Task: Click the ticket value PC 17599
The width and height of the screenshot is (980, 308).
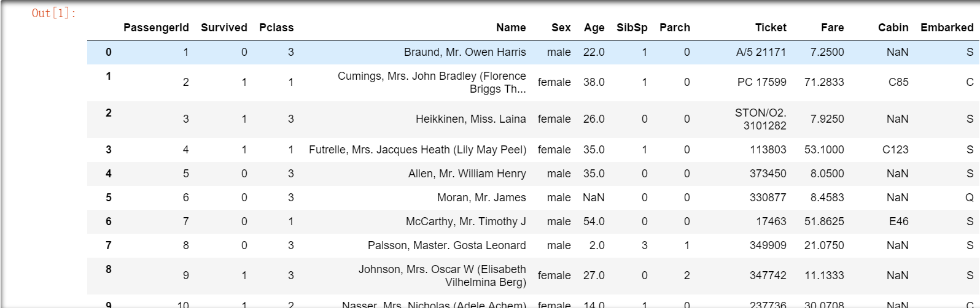Action: point(761,82)
